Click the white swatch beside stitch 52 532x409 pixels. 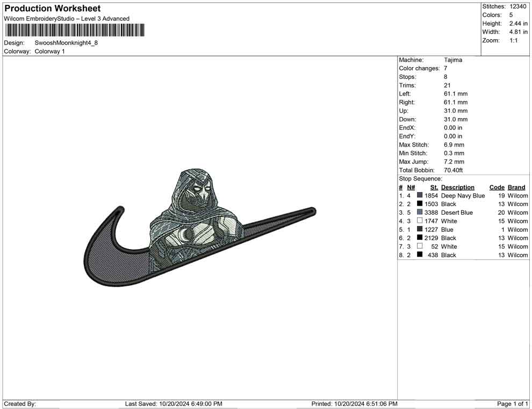(420, 246)
